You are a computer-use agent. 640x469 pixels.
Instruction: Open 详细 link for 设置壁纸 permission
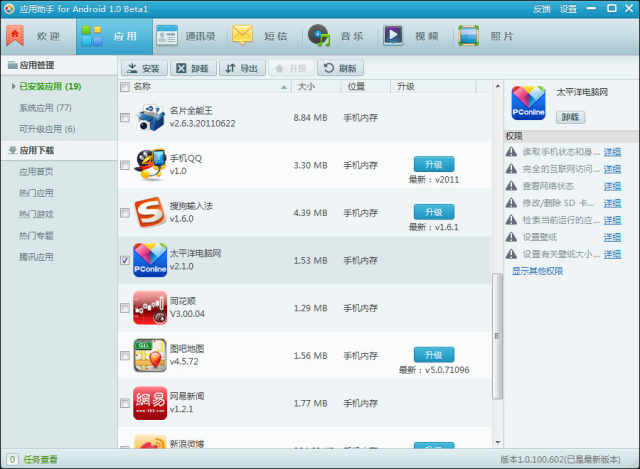point(612,237)
